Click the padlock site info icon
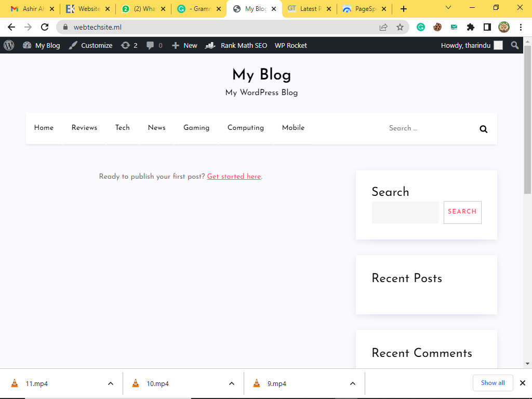532x399 pixels. coord(65,27)
